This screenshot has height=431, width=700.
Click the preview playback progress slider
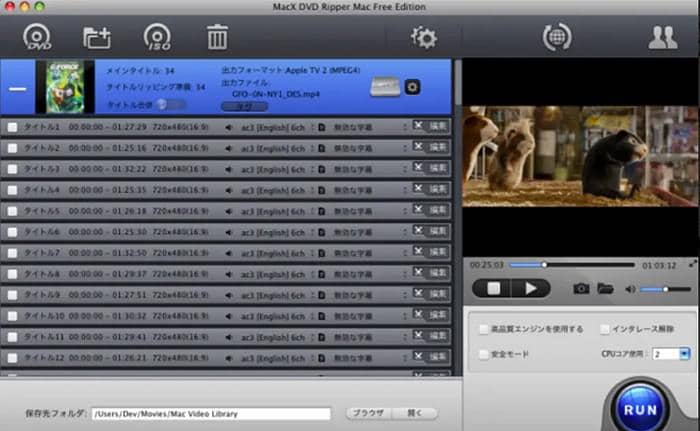tap(572, 265)
